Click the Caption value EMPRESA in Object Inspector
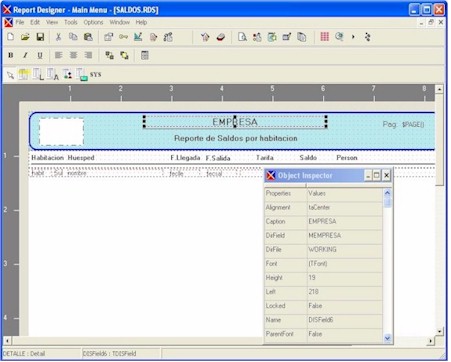This screenshot has width=451, height=362. [345, 222]
